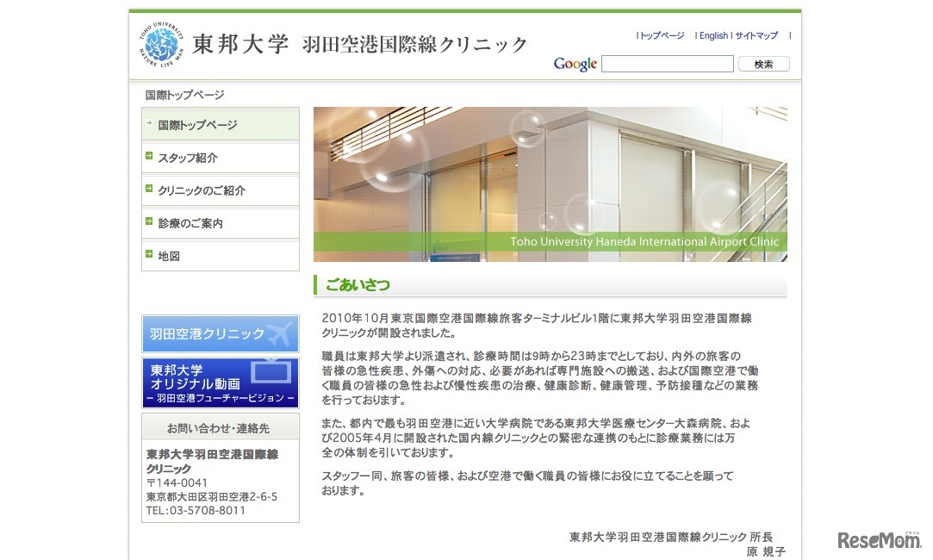933x560 pixels.
Task: Open the English version of the site
Action: [x=713, y=35]
